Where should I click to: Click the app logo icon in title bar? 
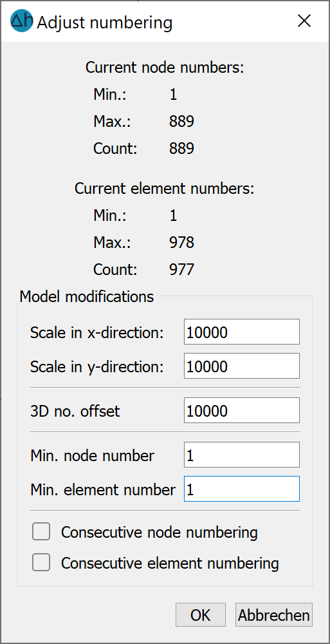point(21,21)
